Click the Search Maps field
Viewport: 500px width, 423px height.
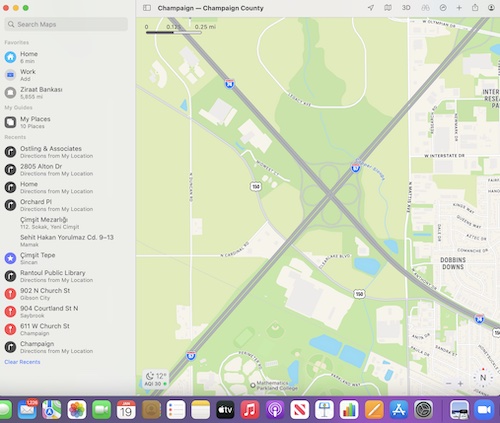(x=66, y=24)
